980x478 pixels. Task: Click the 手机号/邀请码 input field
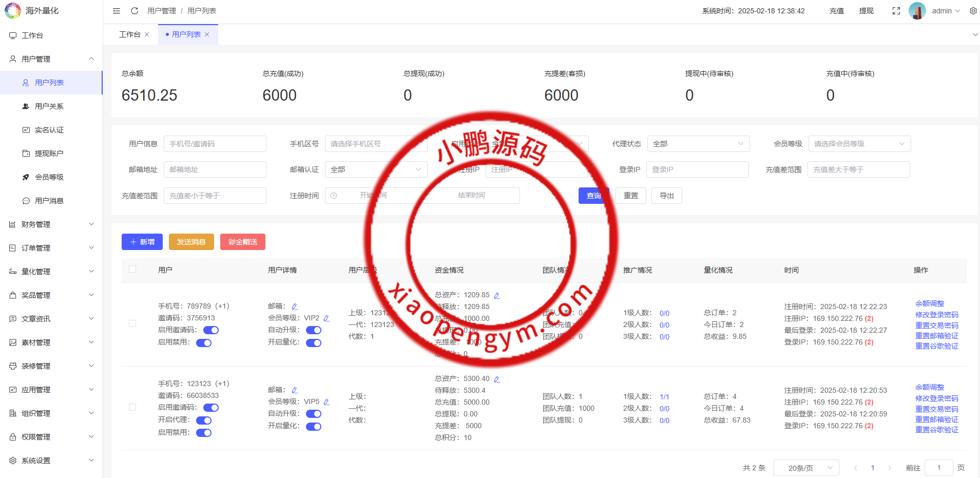tap(215, 144)
